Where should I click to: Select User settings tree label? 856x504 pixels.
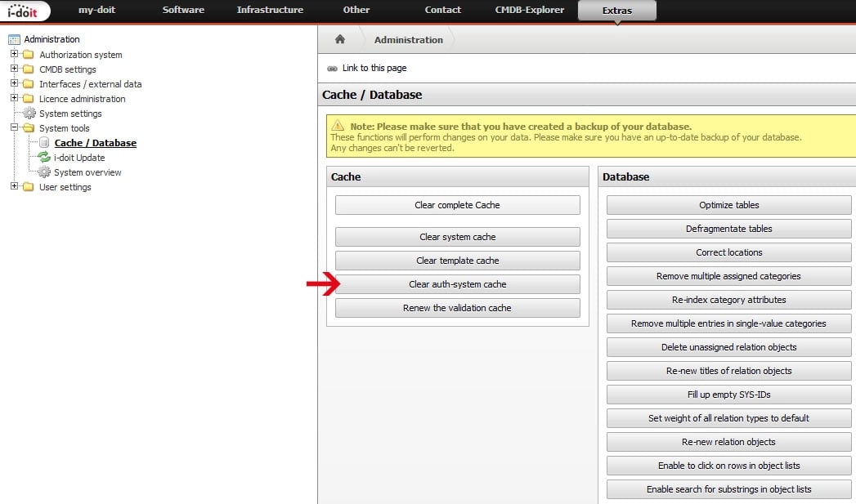point(65,187)
